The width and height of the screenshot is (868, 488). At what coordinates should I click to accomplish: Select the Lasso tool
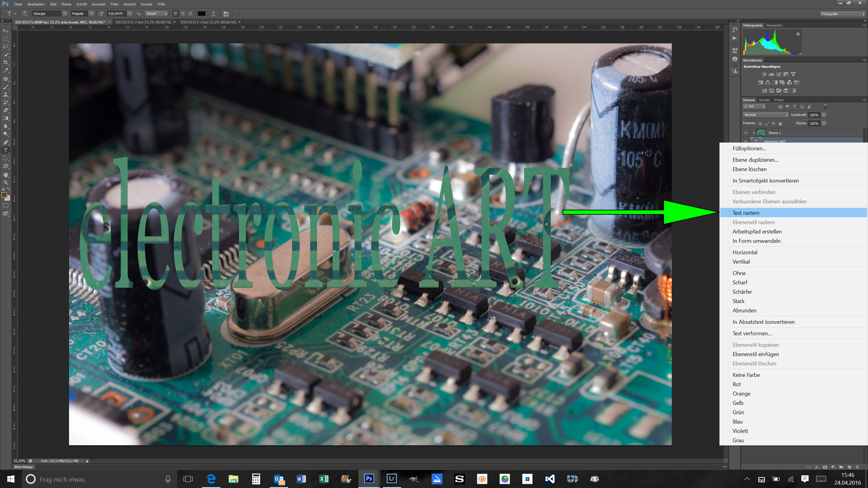click(x=6, y=46)
